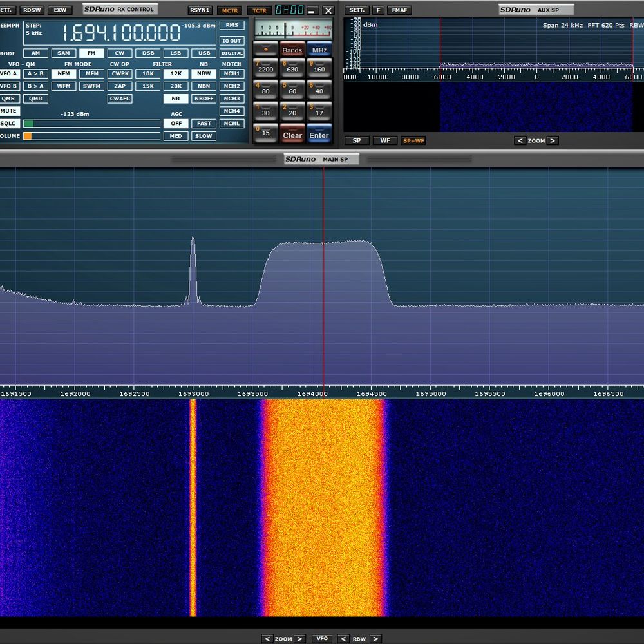This screenshot has height=644, width=644.
Task: Enable NBW noise blanker
Action: pos(204,73)
